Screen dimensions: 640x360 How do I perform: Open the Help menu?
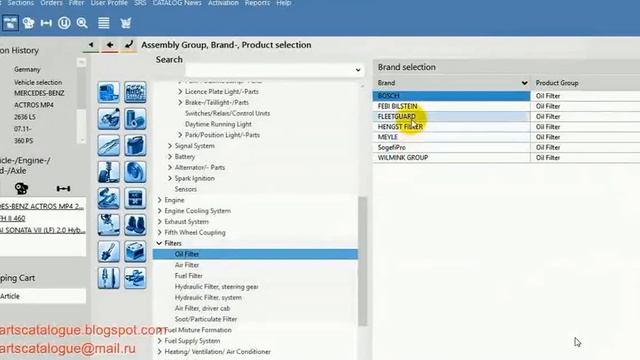pyautogui.click(x=284, y=3)
